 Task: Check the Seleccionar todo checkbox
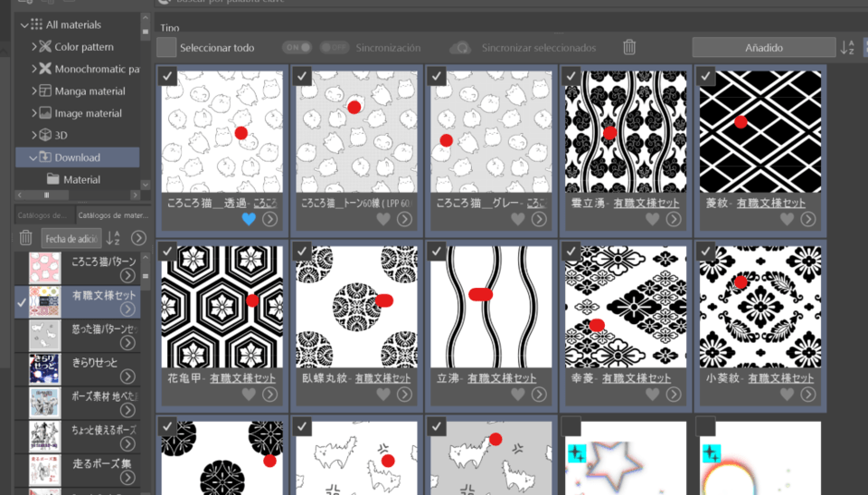point(166,47)
